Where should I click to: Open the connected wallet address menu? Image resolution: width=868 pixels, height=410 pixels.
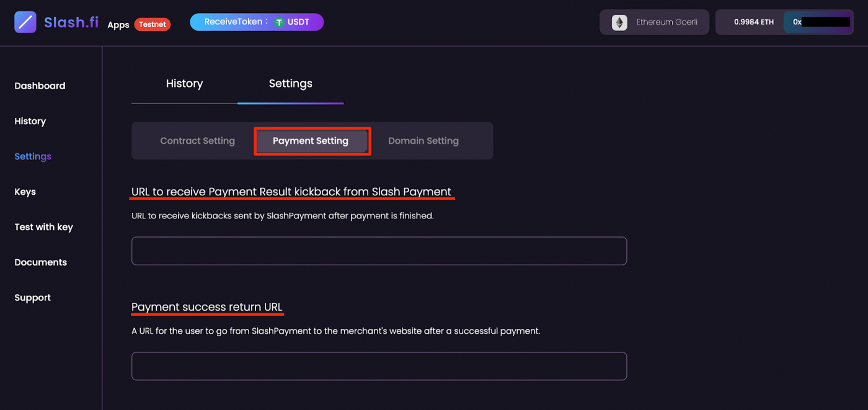pyautogui.click(x=818, y=22)
